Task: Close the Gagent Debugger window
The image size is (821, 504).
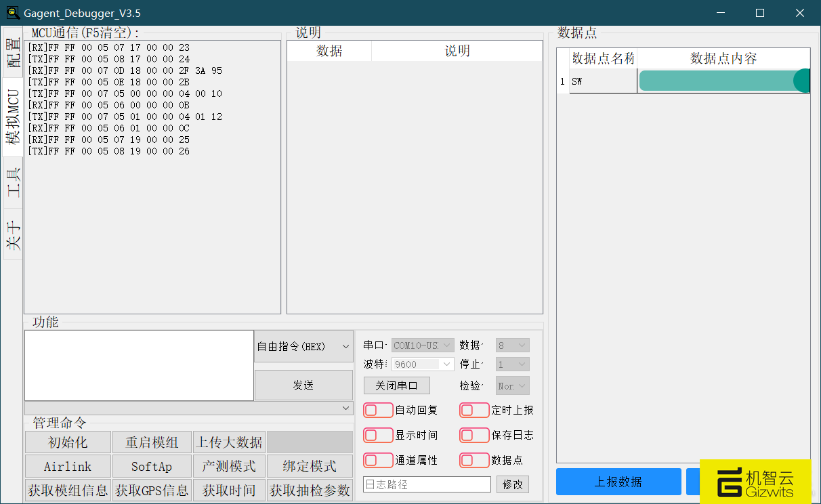Action: coord(800,13)
